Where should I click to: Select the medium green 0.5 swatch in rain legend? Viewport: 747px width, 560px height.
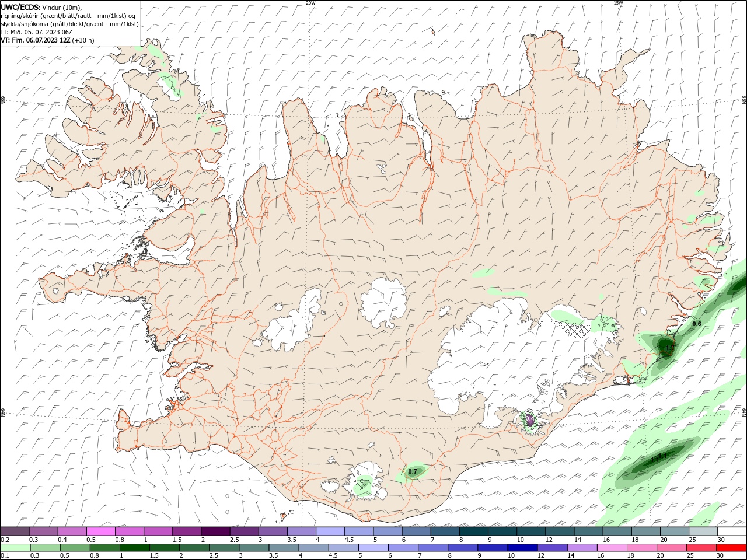click(x=75, y=548)
